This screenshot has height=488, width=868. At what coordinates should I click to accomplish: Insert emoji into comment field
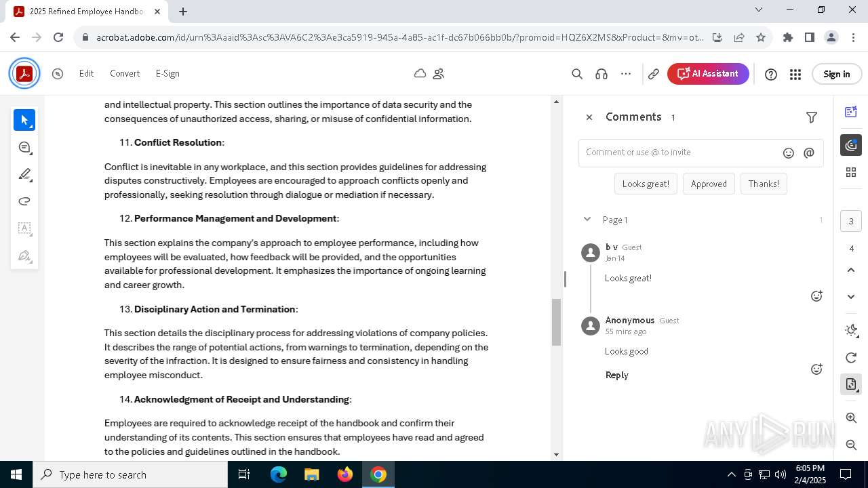pos(789,153)
